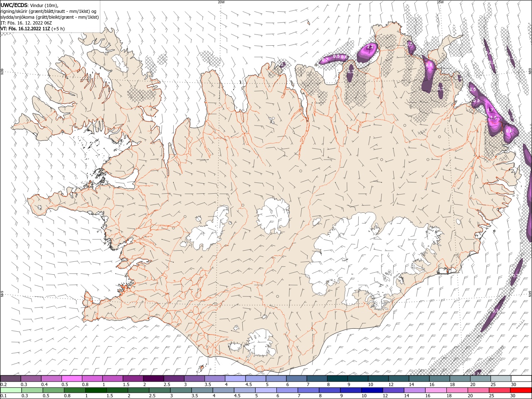Click the '20W' longitude label
Viewport: 532px width, 399px height.
[x=221, y=2]
